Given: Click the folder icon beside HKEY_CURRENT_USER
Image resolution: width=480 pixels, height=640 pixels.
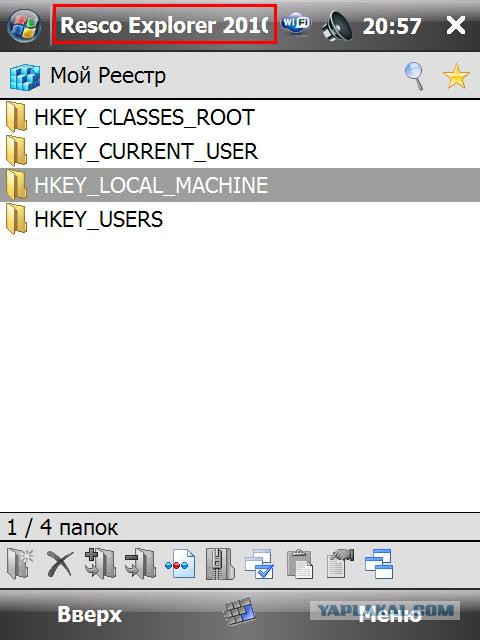Looking at the screenshot, I should point(16,151).
